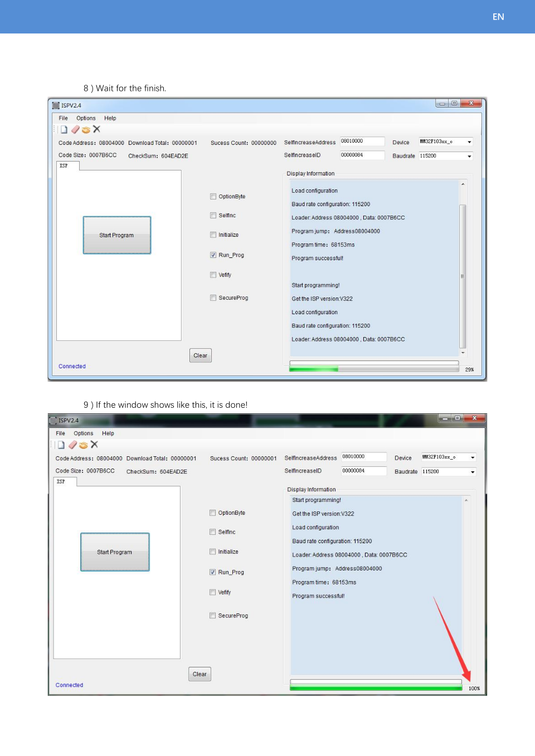The width and height of the screenshot is (535, 756).
Task: Click the new file icon in lower window
Action: coord(61,445)
